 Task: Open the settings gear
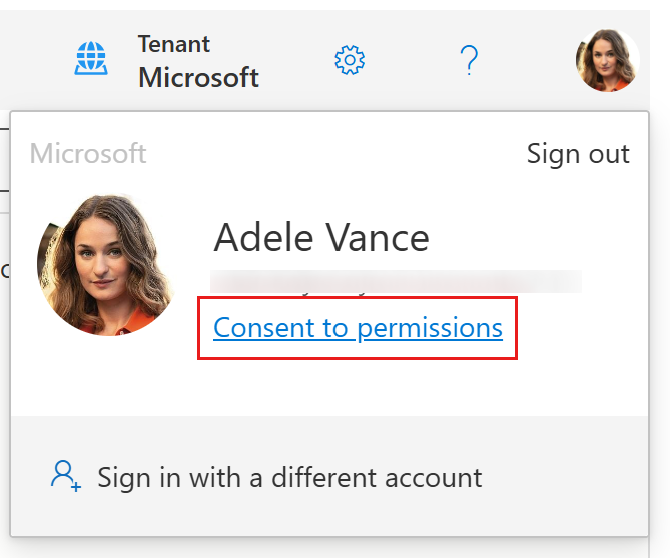click(x=350, y=60)
